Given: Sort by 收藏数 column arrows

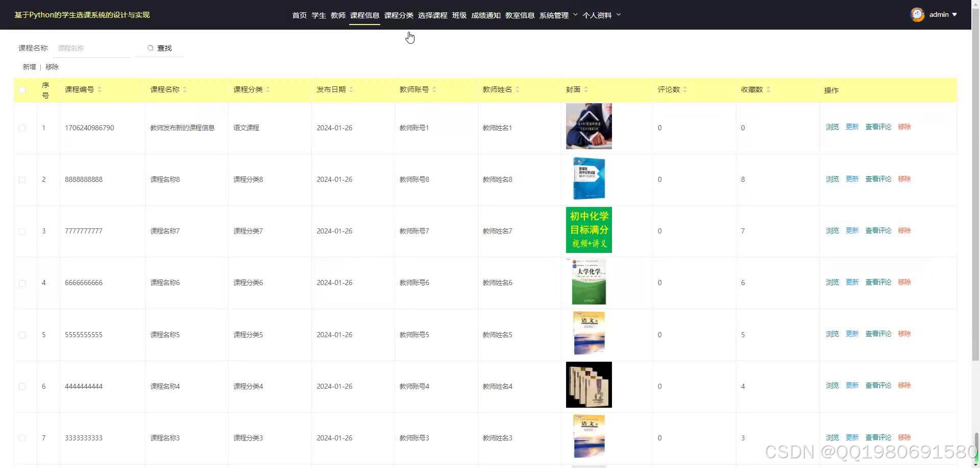Looking at the screenshot, I should (x=768, y=89).
